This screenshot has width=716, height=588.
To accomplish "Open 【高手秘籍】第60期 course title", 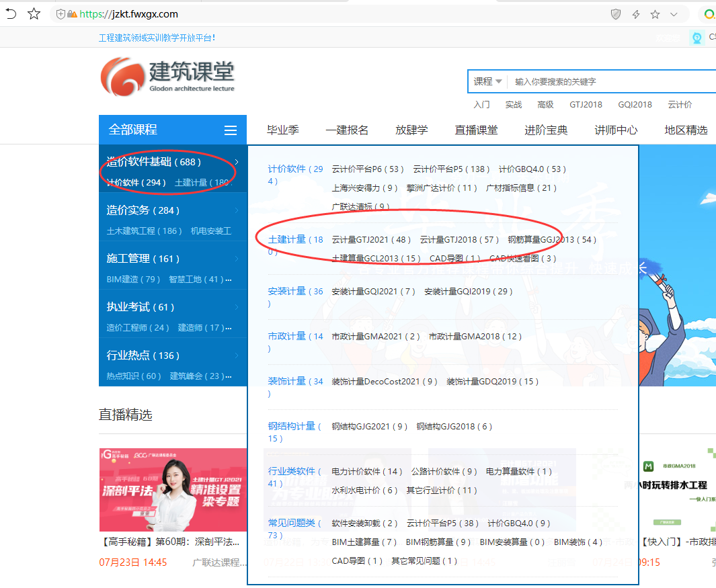I will point(169,542).
